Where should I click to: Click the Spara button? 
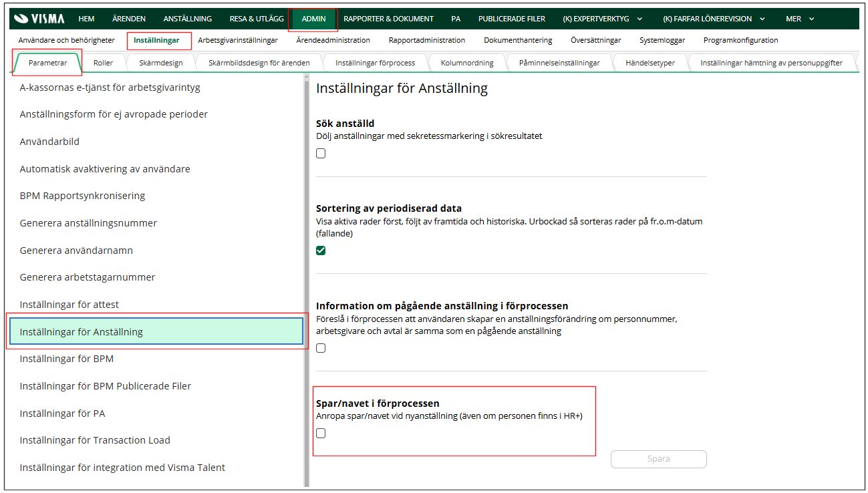click(x=658, y=459)
